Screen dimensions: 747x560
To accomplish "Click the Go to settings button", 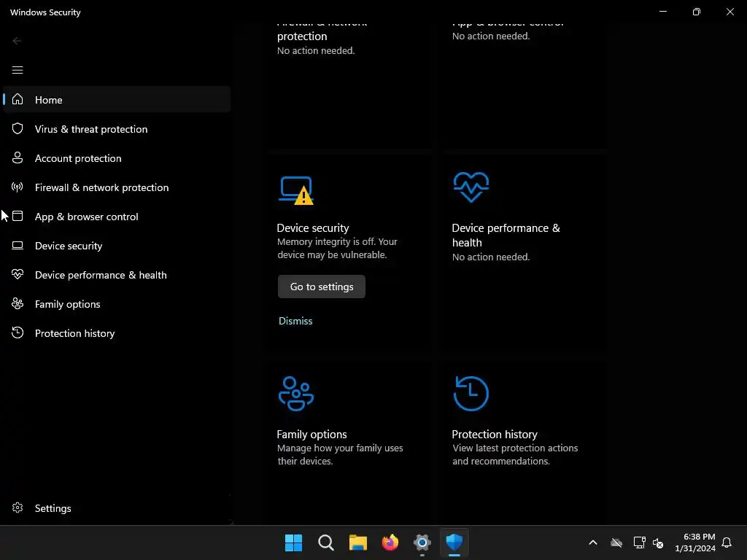I will point(322,287).
